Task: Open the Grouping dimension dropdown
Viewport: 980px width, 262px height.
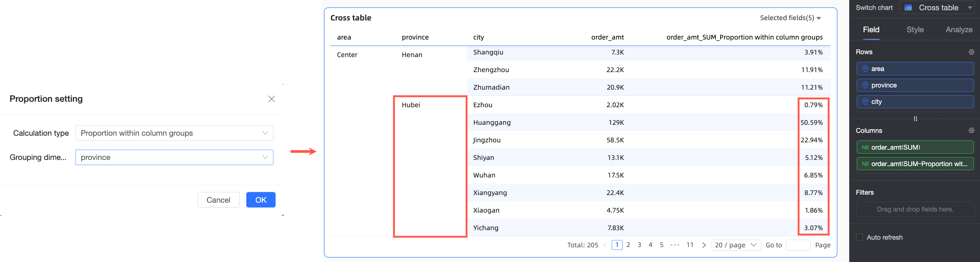Action: (x=174, y=158)
